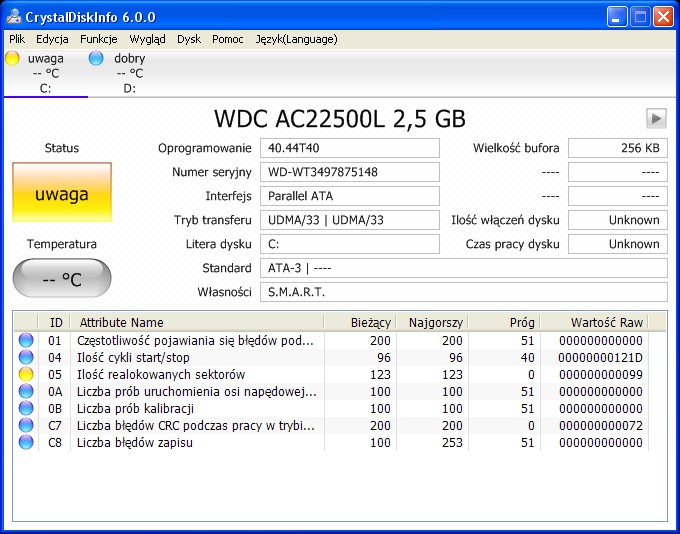Click the Próg column header
The width and height of the screenshot is (680, 534).
coord(504,322)
